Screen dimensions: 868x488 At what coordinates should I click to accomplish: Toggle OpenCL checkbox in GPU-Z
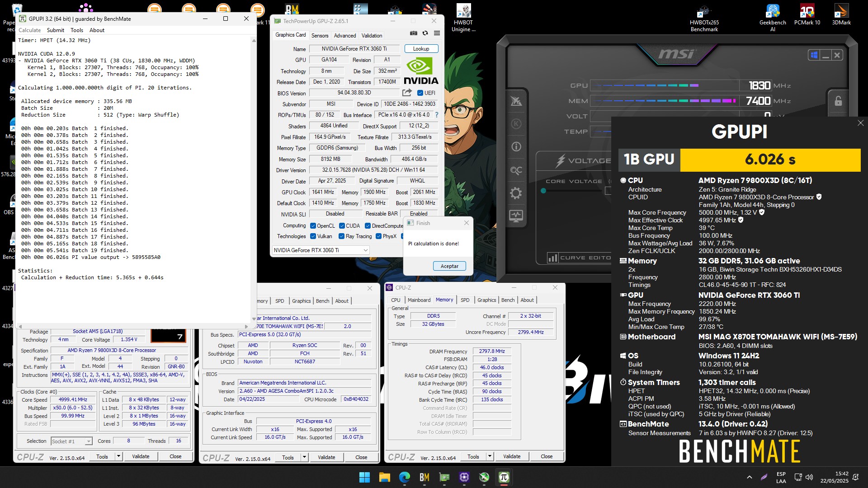(313, 226)
